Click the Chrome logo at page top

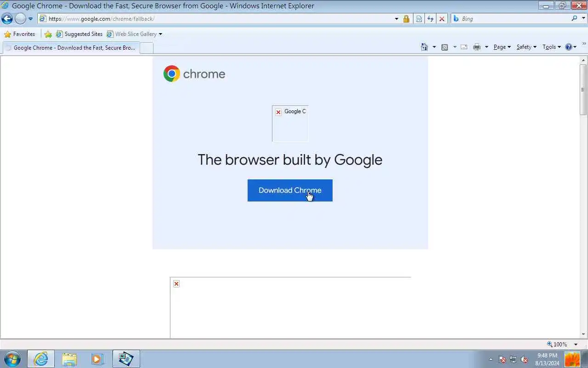194,74
